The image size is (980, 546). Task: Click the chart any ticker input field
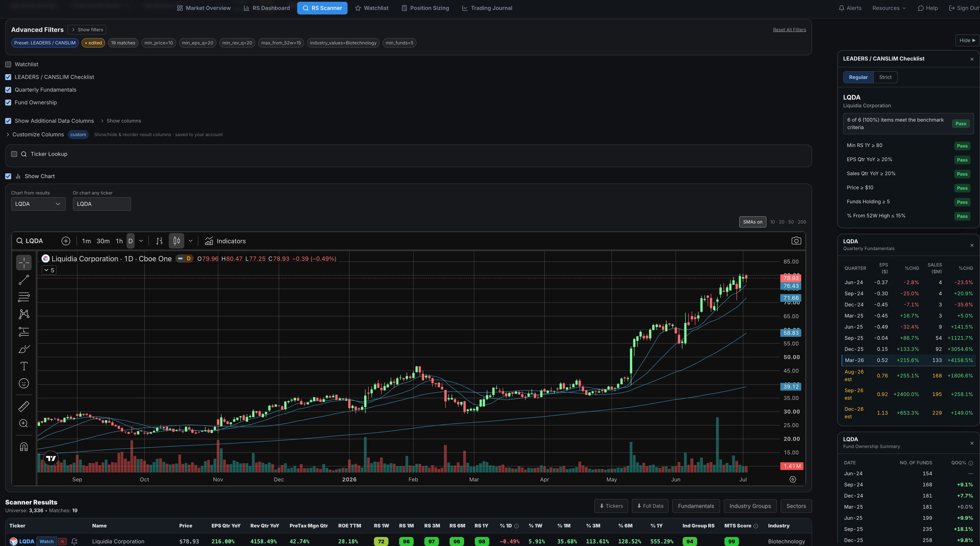pos(102,204)
